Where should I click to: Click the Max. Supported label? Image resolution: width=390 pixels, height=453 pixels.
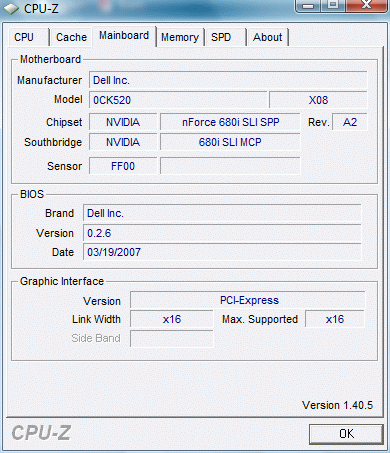point(260,319)
